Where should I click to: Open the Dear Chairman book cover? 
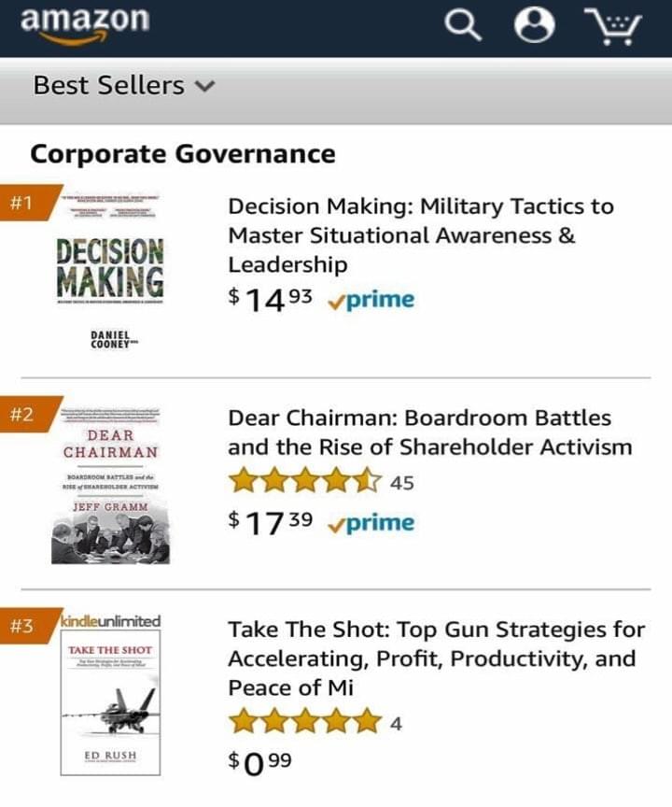[x=110, y=484]
